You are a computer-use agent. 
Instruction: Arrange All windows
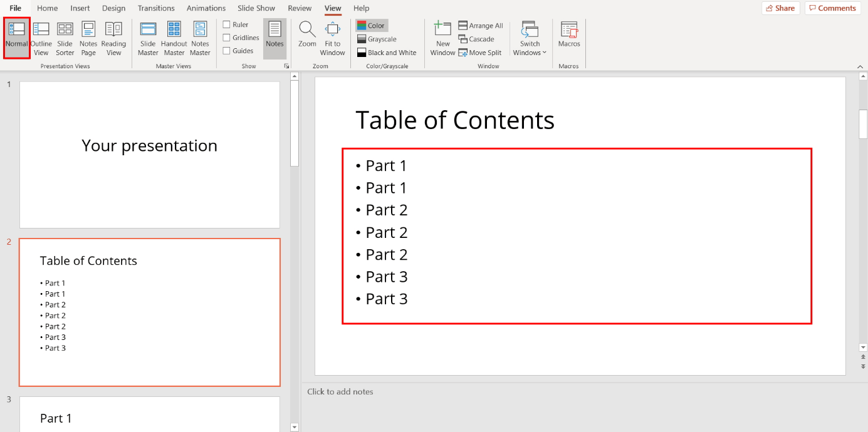click(x=481, y=25)
